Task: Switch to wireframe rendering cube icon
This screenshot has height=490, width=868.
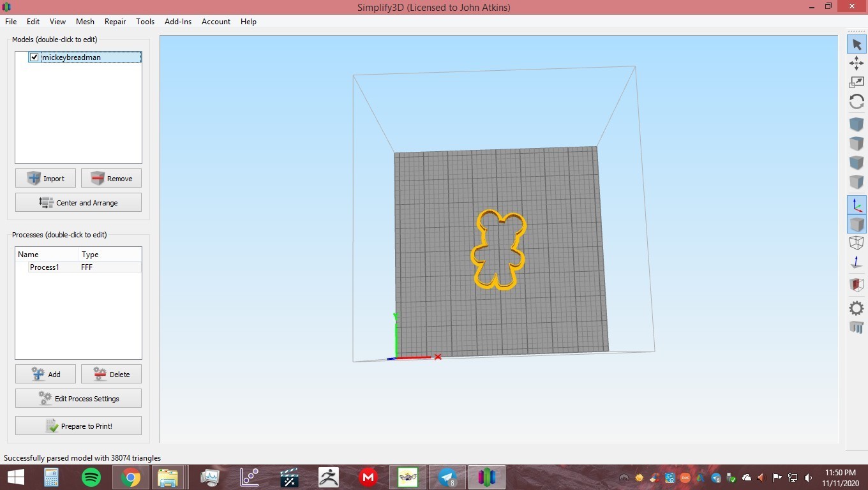Action: (x=857, y=243)
